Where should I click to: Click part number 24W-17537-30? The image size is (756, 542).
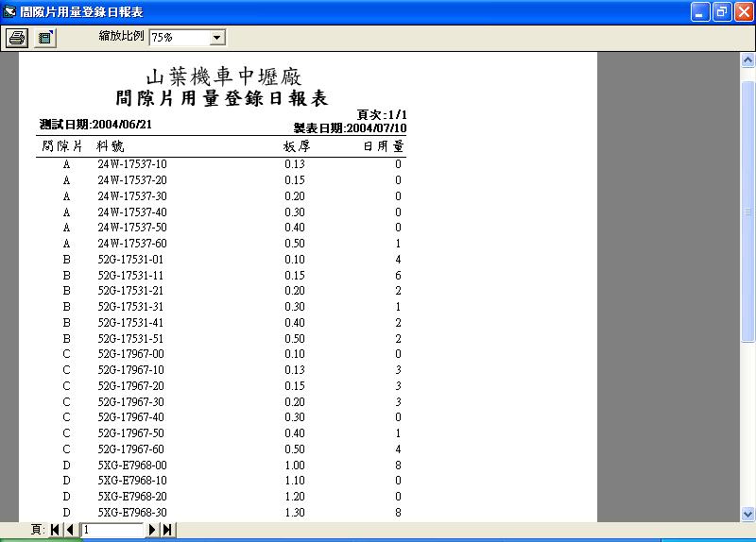132,196
